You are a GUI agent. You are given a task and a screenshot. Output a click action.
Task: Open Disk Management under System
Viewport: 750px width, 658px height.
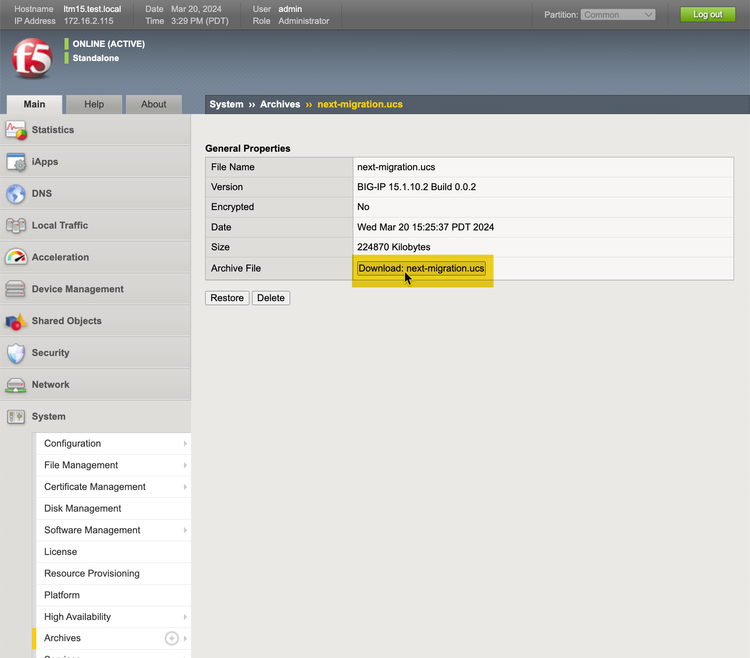(82, 508)
